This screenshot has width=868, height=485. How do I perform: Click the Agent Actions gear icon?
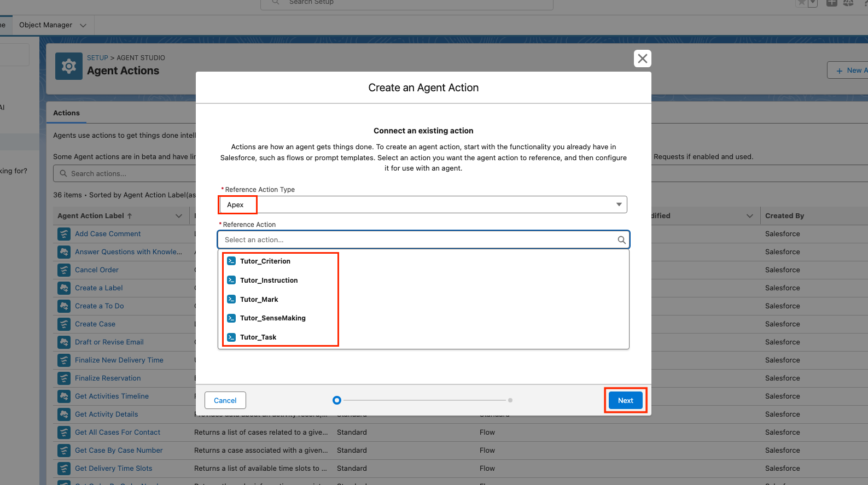coord(69,67)
